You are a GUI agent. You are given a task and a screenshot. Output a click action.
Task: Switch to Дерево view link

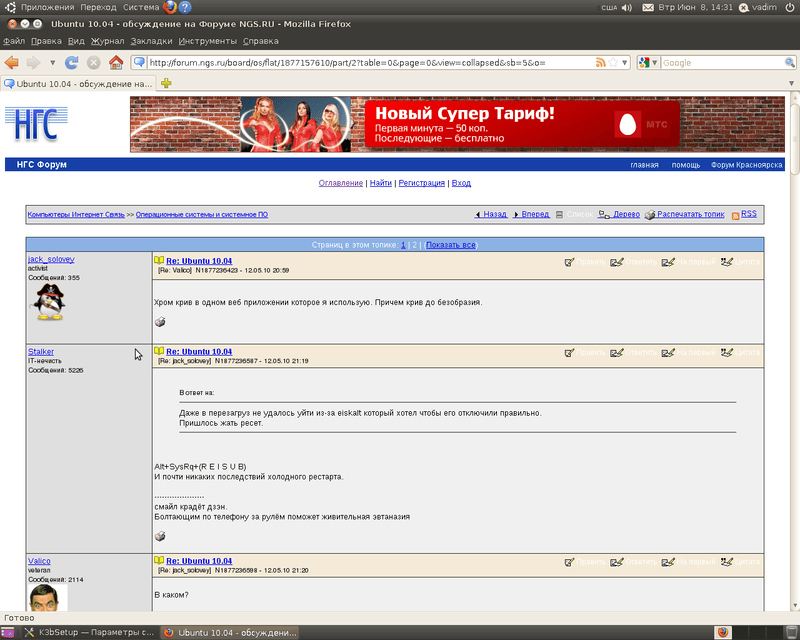[x=626, y=214]
